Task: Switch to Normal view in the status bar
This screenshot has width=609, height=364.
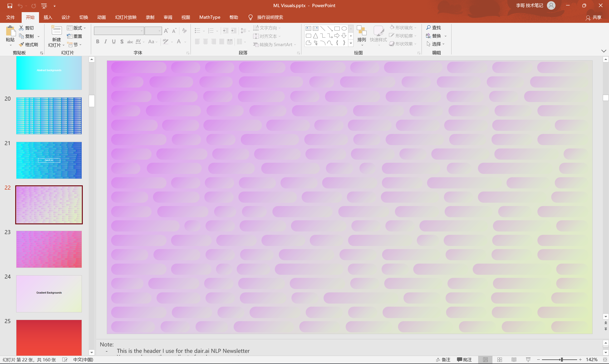Action: click(485, 359)
